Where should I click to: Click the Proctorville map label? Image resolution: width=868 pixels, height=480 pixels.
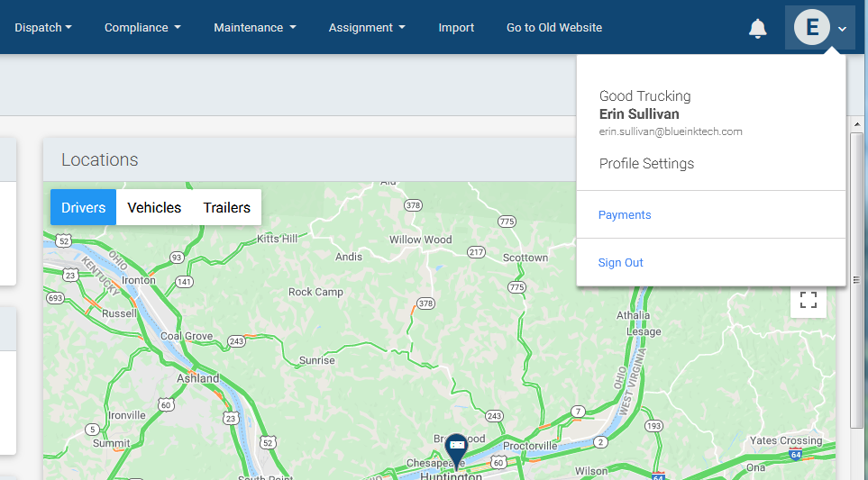click(530, 447)
